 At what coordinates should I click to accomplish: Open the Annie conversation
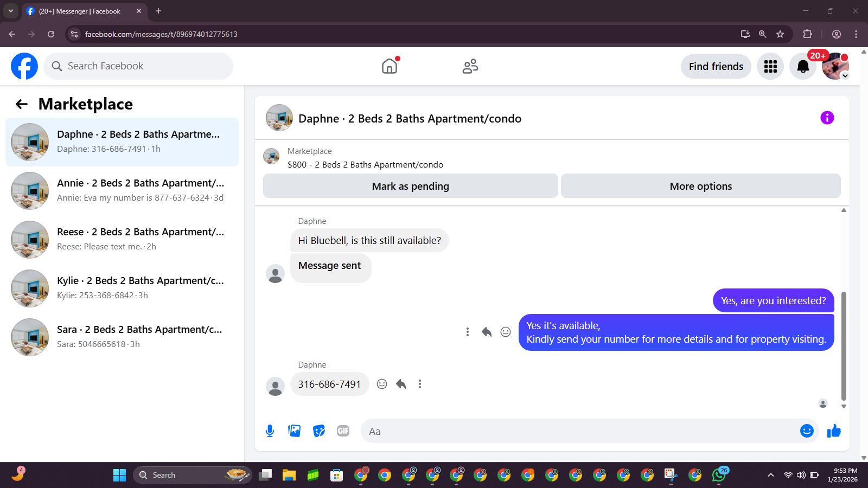(122, 191)
